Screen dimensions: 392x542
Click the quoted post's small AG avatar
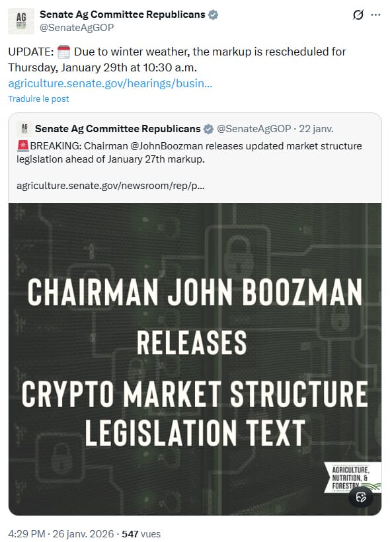click(25, 128)
